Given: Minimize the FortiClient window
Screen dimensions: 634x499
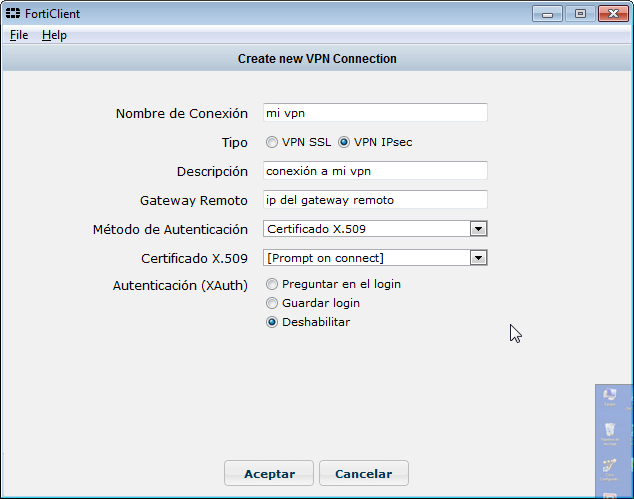Looking at the screenshot, I should 547,13.
